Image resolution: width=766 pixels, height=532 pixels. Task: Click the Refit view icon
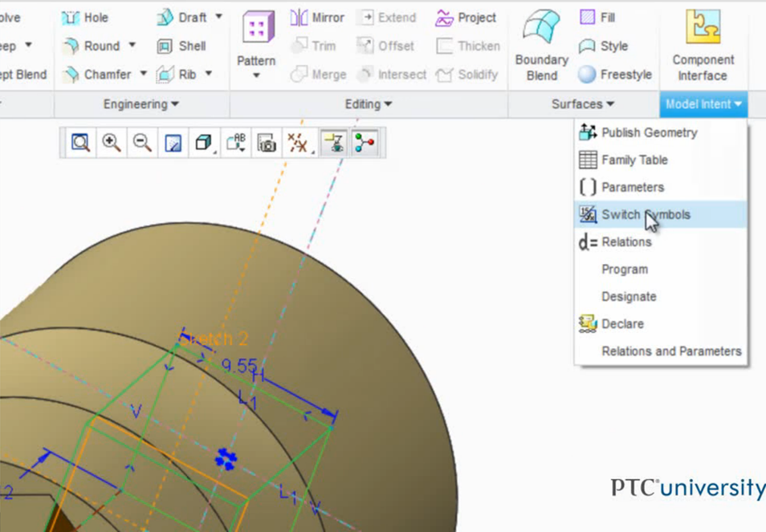[80, 143]
